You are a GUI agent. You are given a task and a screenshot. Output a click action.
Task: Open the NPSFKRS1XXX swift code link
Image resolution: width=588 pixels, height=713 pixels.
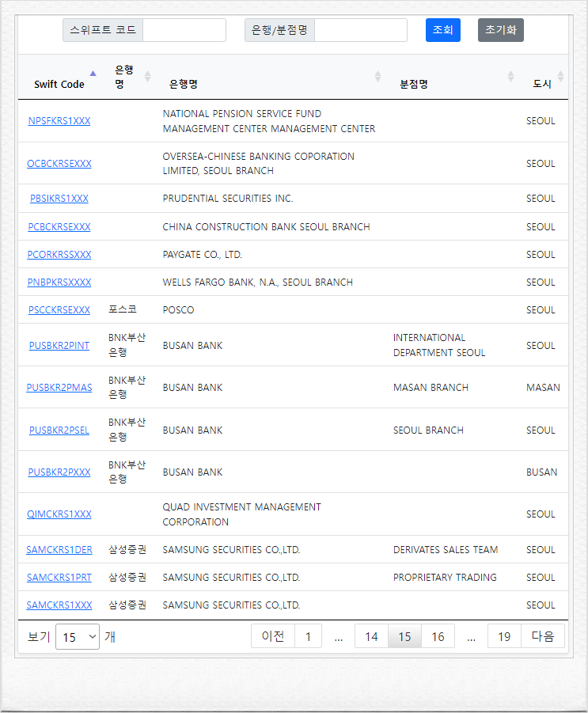[59, 121]
